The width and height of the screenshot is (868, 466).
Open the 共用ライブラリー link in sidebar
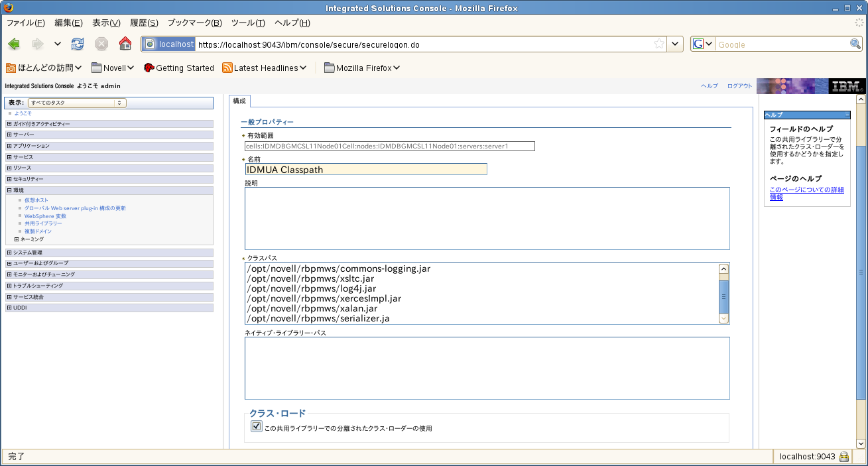point(43,223)
